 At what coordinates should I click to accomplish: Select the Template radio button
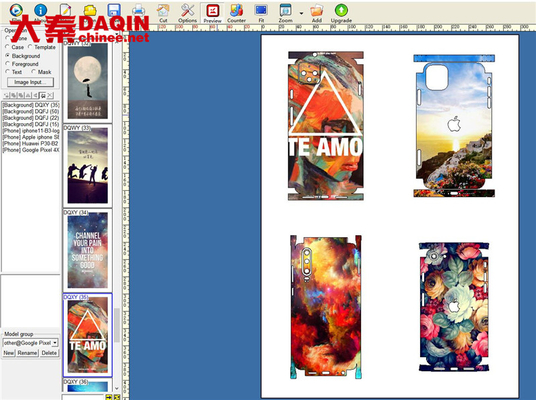point(42,47)
